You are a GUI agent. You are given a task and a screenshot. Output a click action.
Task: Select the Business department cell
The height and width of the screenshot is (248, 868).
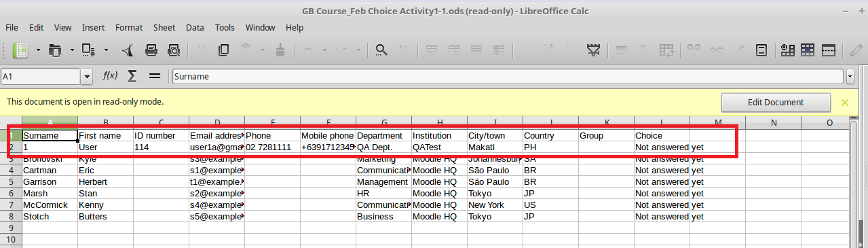click(383, 217)
